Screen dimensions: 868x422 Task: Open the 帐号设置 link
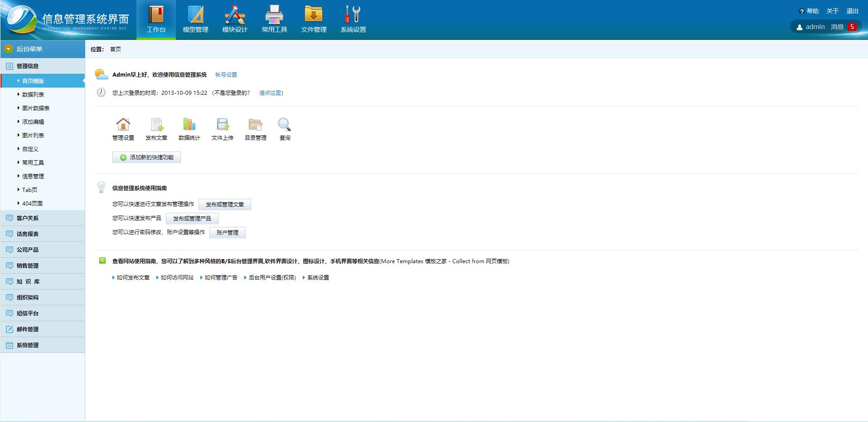(226, 75)
